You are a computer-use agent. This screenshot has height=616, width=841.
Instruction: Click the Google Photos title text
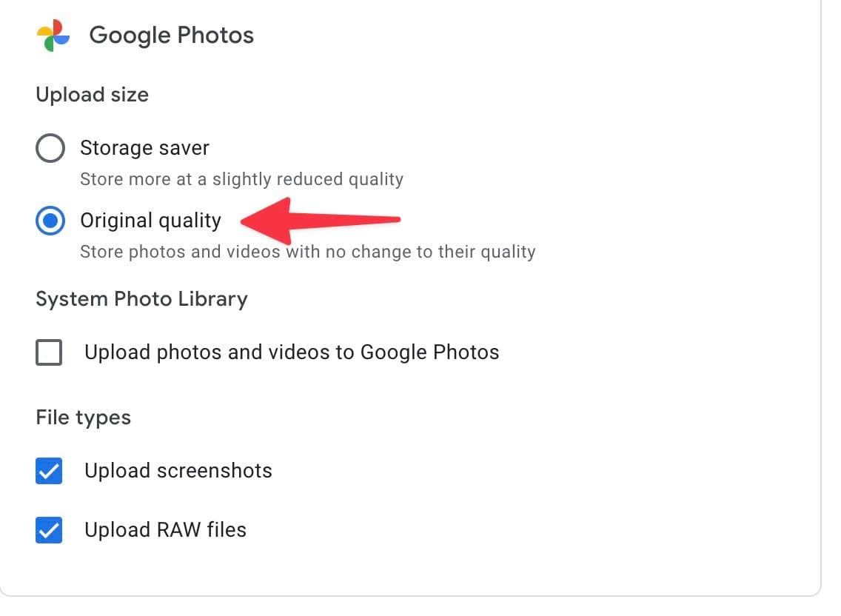pos(171,35)
